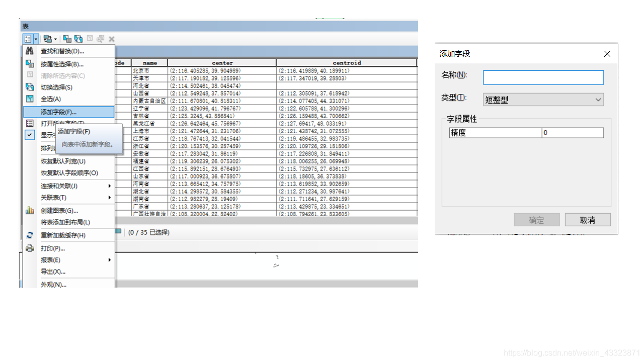644x362 pixels.
Task: Select the 北京市 table cell
Action: click(149, 70)
